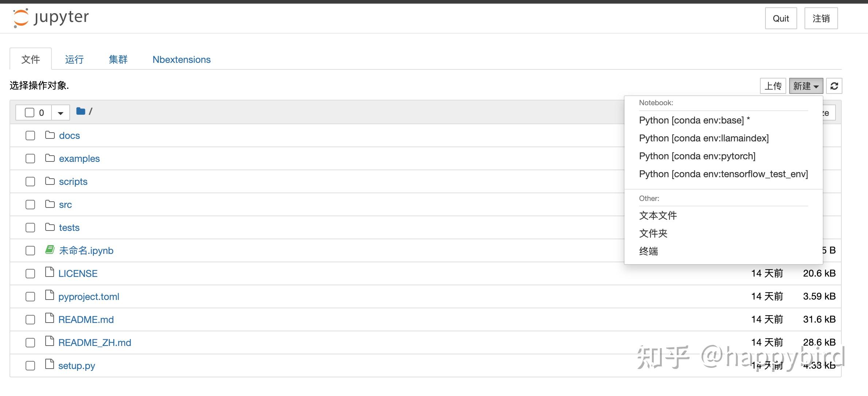
Task: Click the Jupyter logo
Action: tap(50, 18)
